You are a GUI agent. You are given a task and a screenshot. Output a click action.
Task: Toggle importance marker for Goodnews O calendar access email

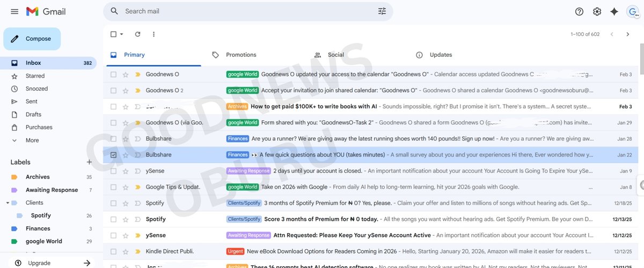pos(137,75)
